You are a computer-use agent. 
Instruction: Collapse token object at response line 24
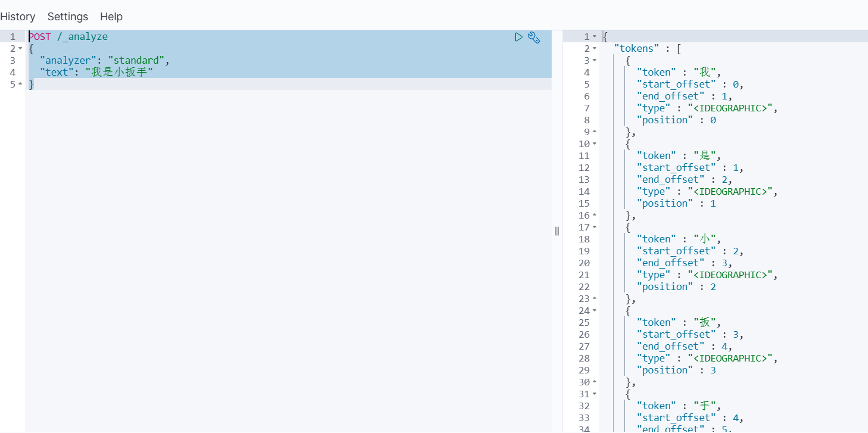tap(595, 311)
